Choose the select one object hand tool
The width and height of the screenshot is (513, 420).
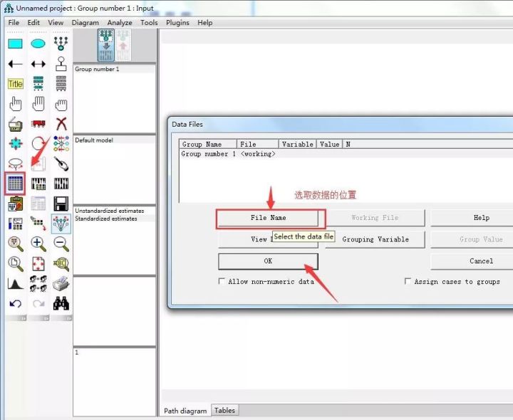15,104
